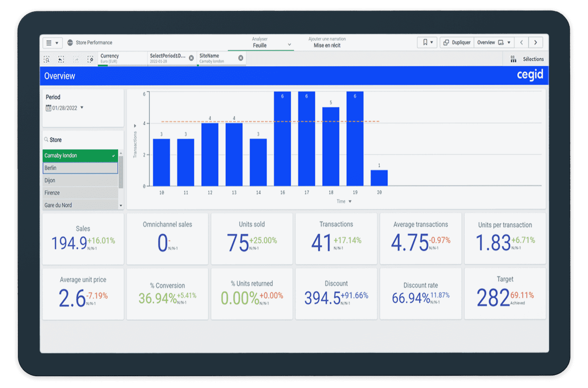Expand the Period date dropdown

pyautogui.click(x=82, y=108)
